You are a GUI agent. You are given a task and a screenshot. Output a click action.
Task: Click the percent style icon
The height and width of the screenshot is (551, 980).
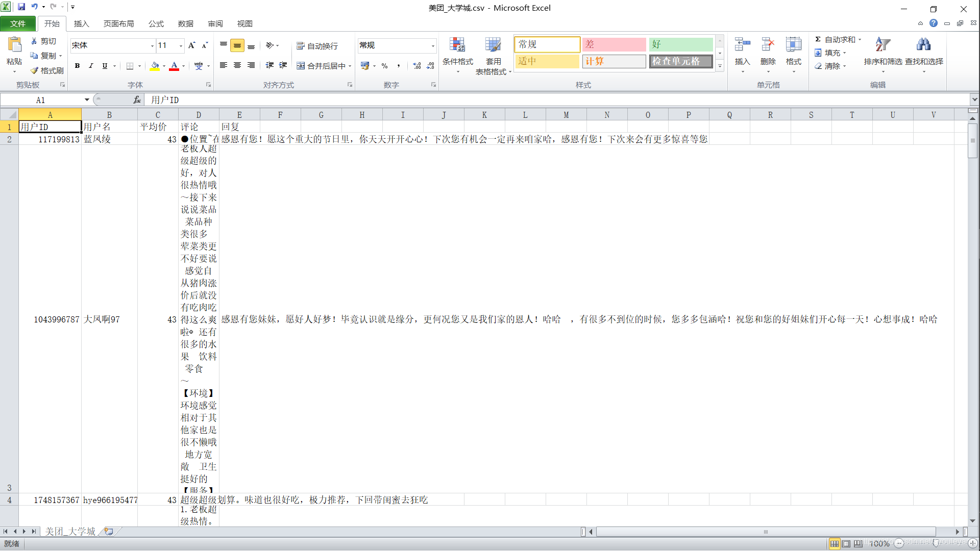(x=384, y=66)
